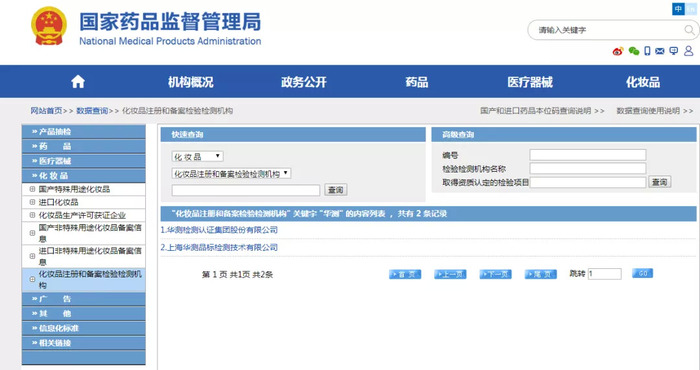
Task: Switch language with the 中 icon
Action: tap(678, 8)
